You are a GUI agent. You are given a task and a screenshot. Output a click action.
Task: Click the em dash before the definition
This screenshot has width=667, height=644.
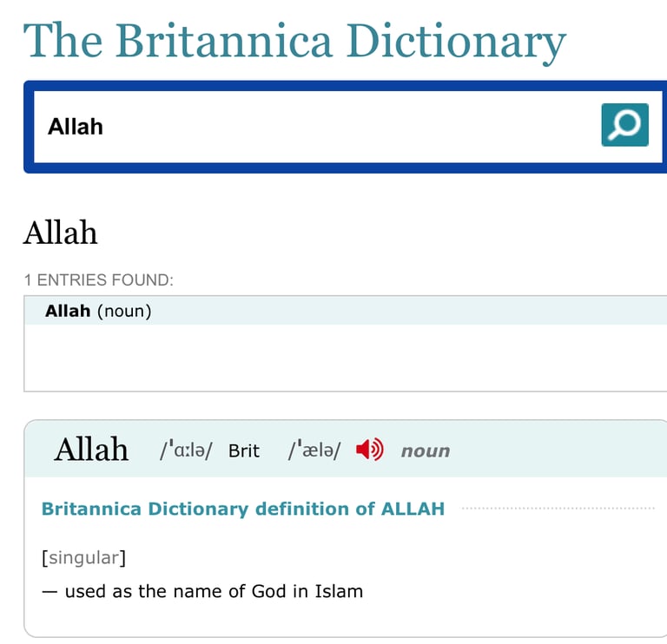pos(50,592)
